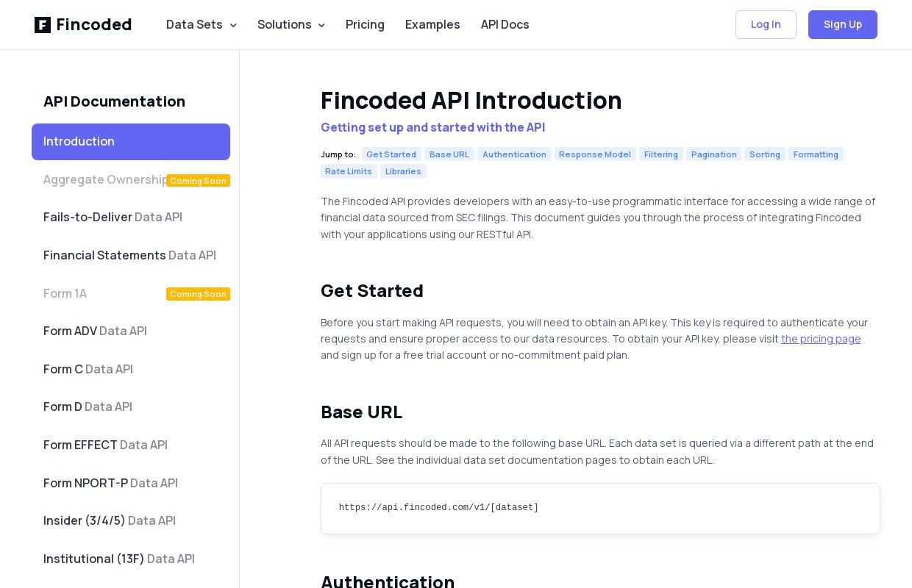Viewport: 912px width, 588px height.
Task: Jump to the Libraries section tag
Action: (x=403, y=171)
